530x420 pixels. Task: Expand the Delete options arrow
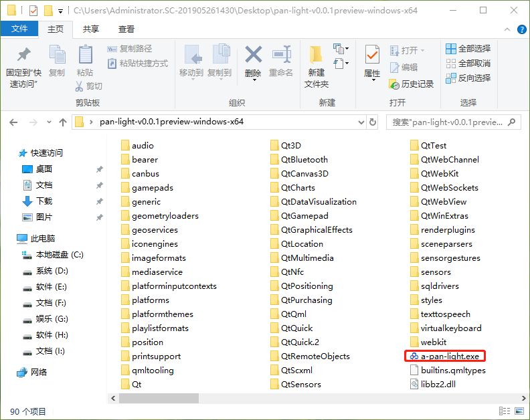(x=254, y=80)
